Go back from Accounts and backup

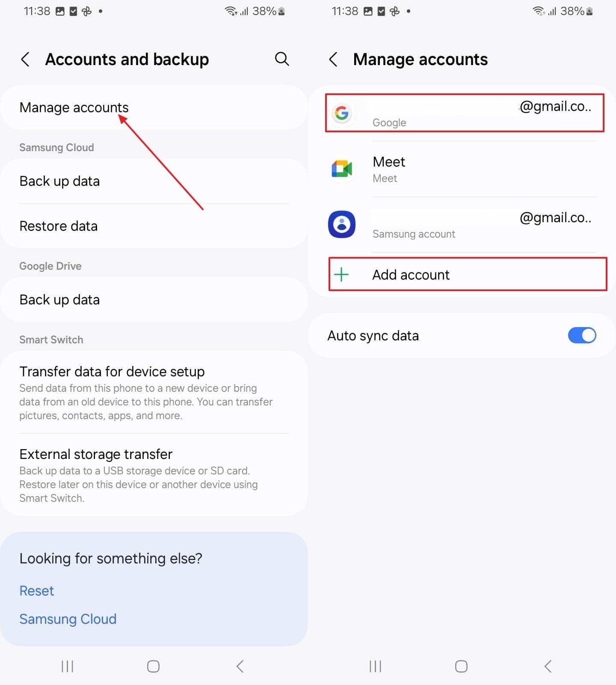(25, 59)
